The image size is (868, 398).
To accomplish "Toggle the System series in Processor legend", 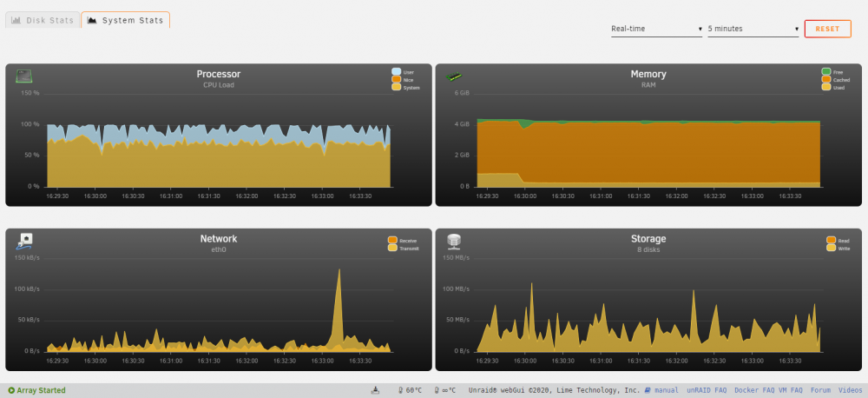I will click(x=405, y=88).
